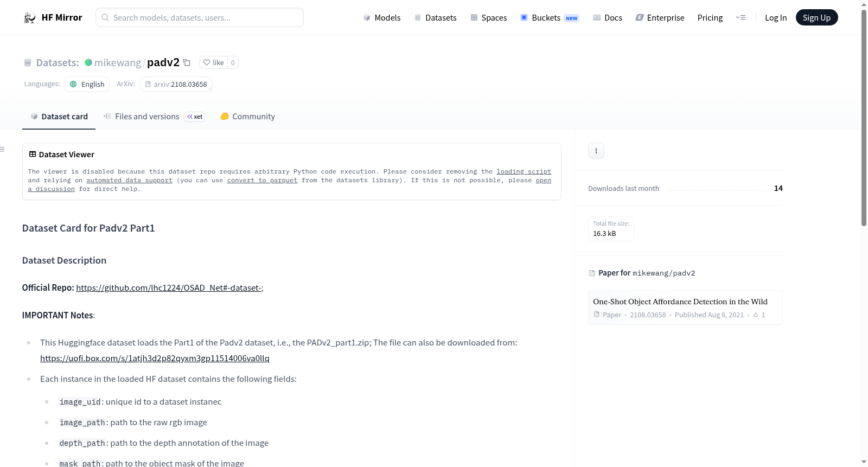Follow the 'open a discussion' link
The image size is (868, 467).
[x=544, y=180]
